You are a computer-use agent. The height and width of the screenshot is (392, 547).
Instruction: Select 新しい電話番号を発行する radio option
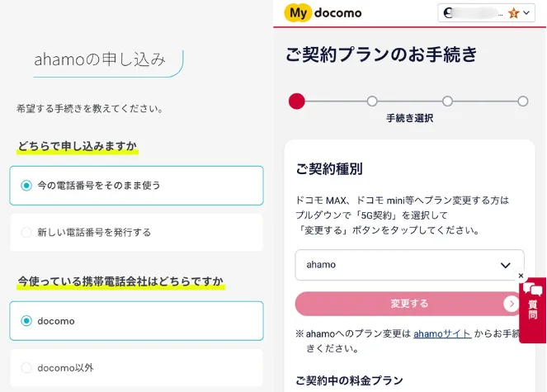click(x=26, y=233)
